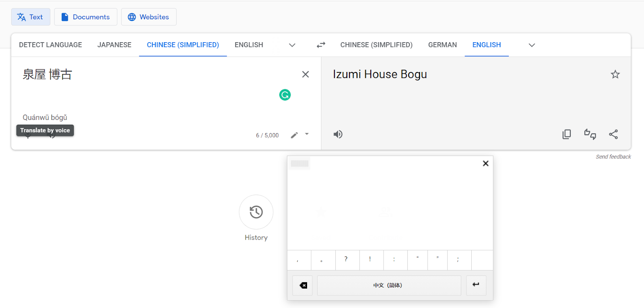The width and height of the screenshot is (644, 308).
Task: Expand more source languages chevron
Action: coord(292,45)
